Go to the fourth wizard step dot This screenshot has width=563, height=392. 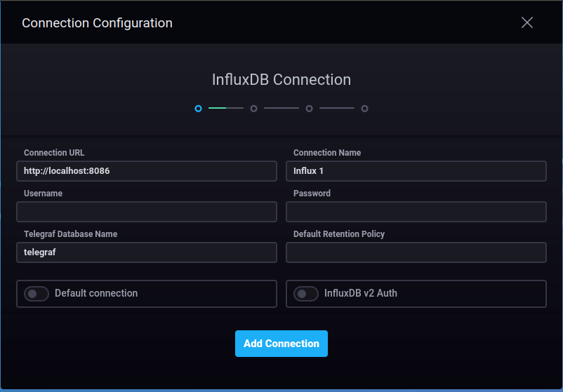click(x=364, y=108)
